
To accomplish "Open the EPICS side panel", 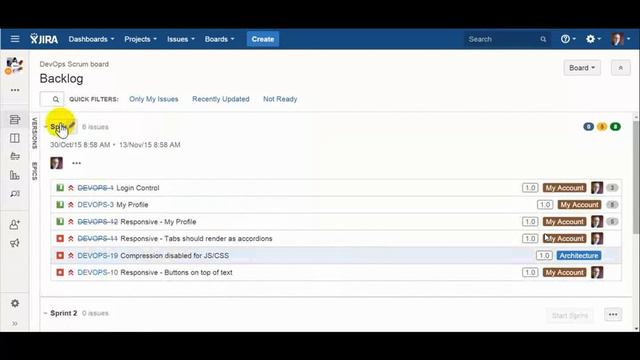I will coord(35,171).
